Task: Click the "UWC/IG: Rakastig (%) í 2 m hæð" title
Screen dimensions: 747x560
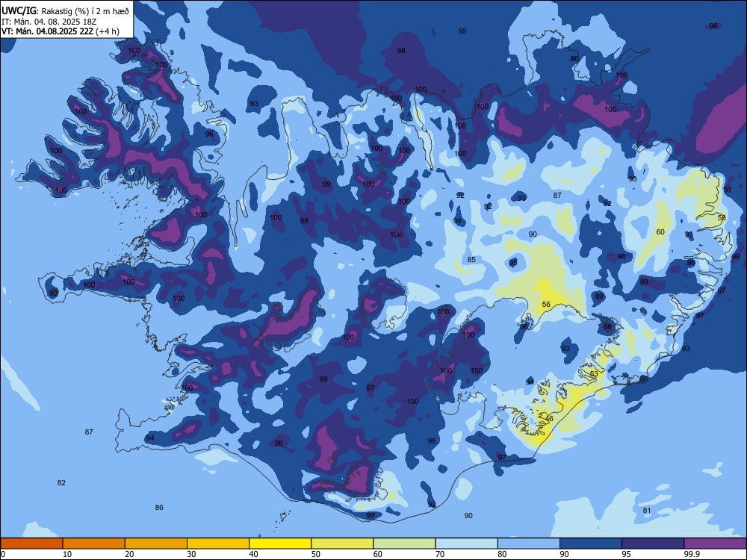Action: [x=65, y=10]
